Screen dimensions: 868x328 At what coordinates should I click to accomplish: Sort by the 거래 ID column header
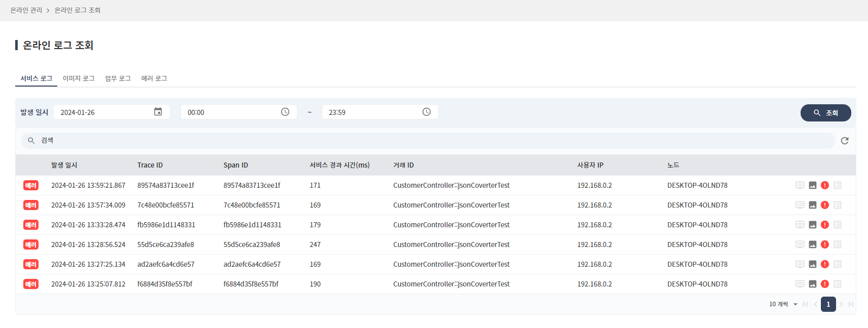[x=403, y=165]
